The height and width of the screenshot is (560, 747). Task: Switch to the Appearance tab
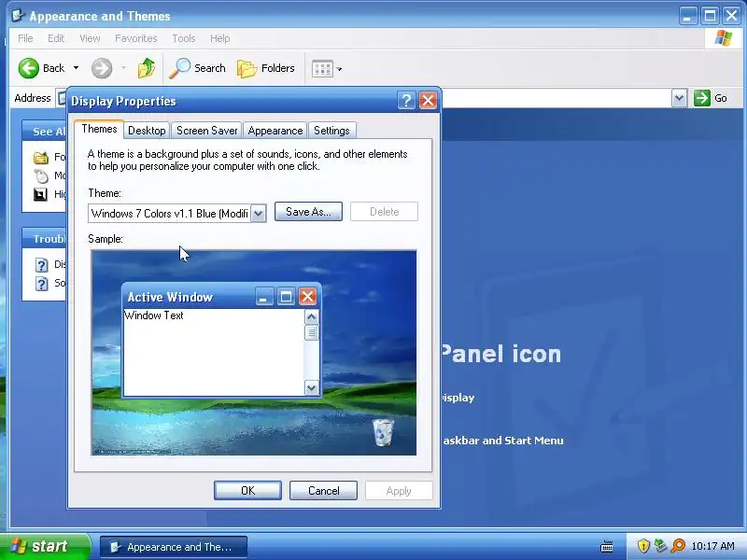pos(275,131)
